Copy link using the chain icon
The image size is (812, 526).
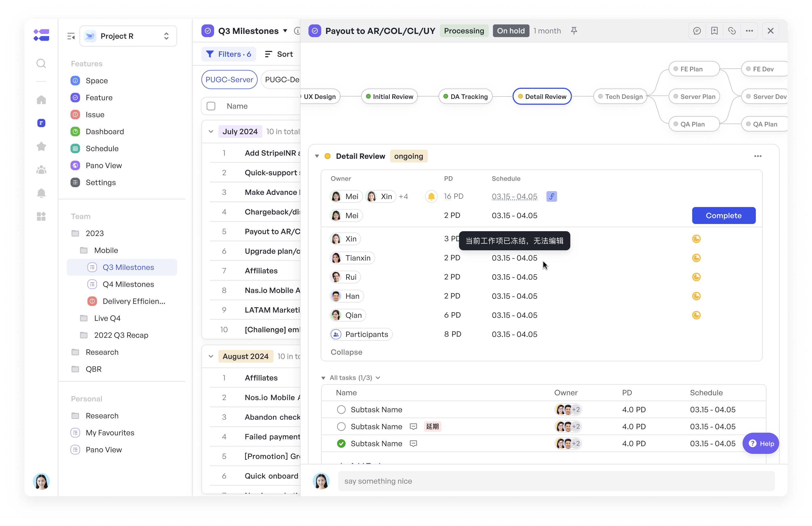click(732, 31)
